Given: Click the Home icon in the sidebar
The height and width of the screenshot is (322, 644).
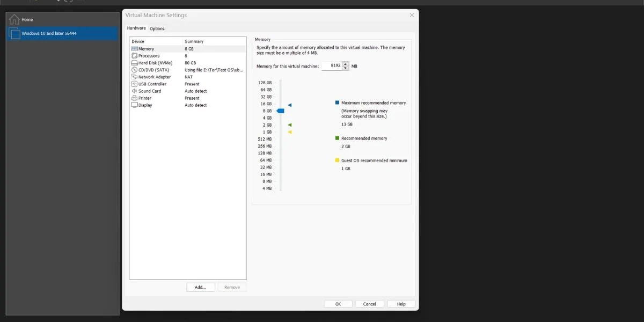Looking at the screenshot, I should (14, 19).
